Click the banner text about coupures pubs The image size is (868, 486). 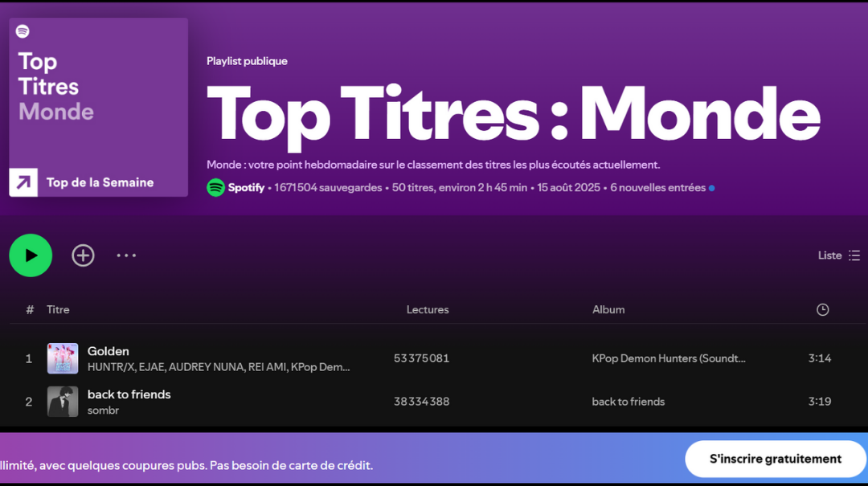coord(186,466)
